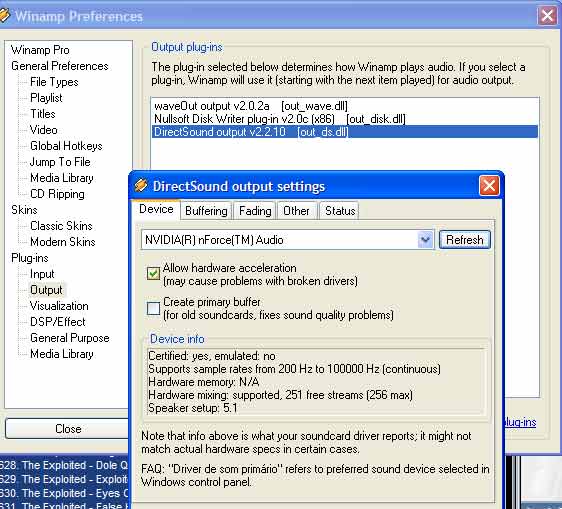Open Classic Skins preferences
Image resolution: width=562 pixels, height=509 pixels.
pyautogui.click(x=61, y=226)
